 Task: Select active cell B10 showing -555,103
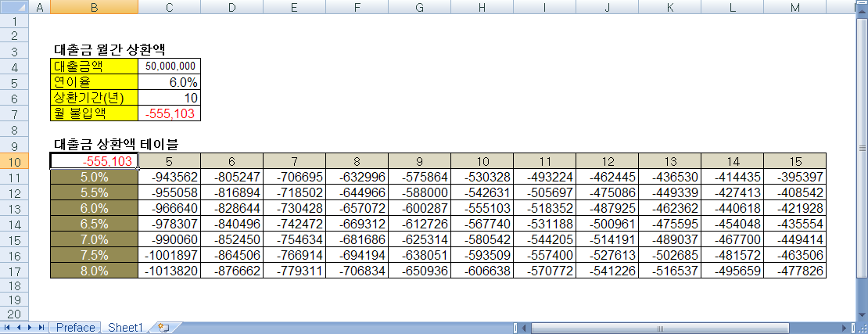coord(94,161)
